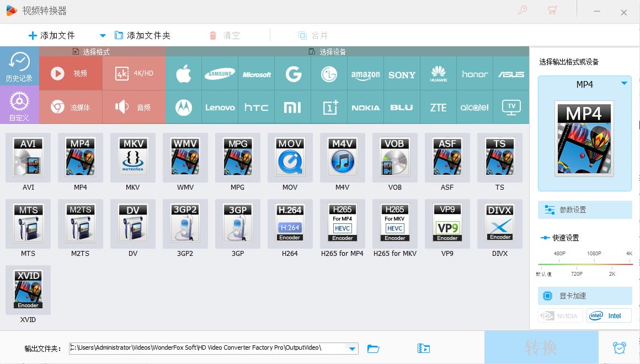640x364 pixels.
Task: Select the M4V format icon
Action: point(343,158)
